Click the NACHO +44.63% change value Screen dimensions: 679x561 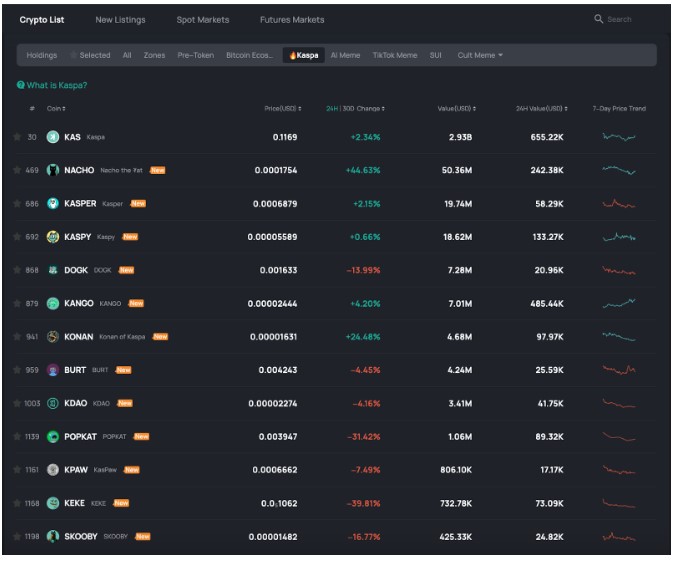click(x=363, y=171)
